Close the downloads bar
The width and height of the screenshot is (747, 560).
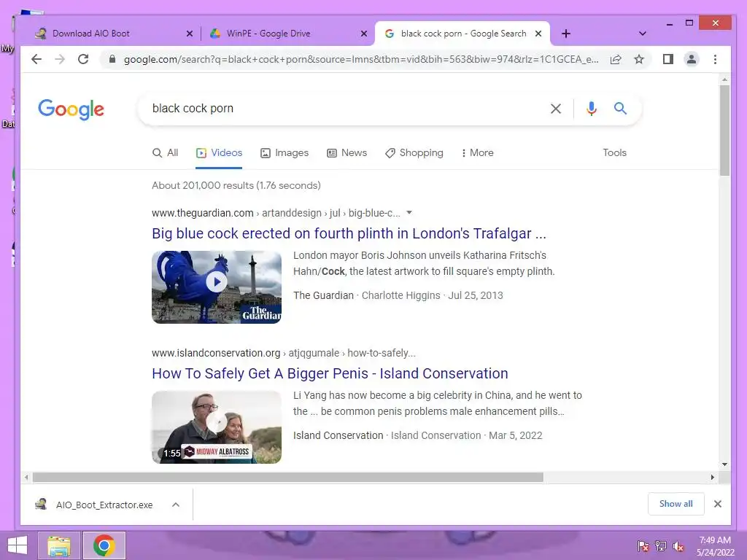718,504
